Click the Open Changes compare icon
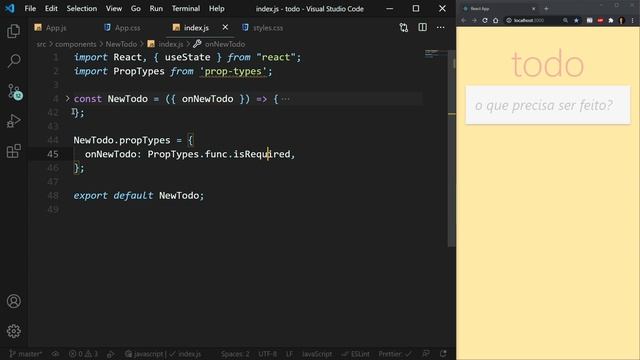Image resolution: width=640 pixels, height=360 pixels. point(404,27)
